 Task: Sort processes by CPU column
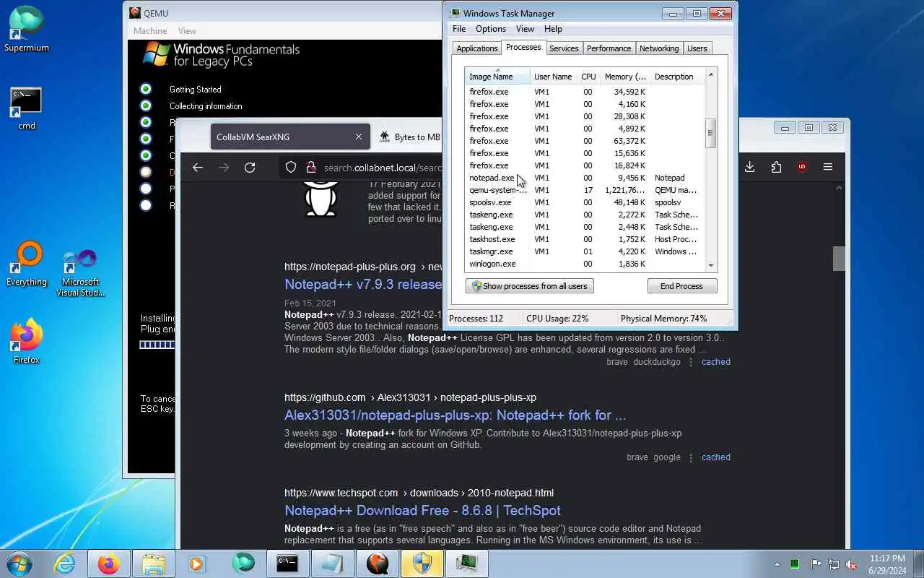coord(588,77)
